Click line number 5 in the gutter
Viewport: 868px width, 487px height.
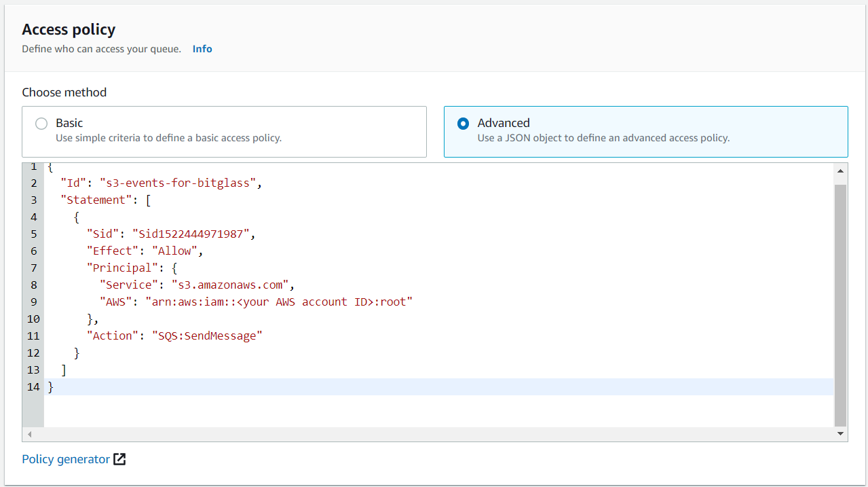33,234
